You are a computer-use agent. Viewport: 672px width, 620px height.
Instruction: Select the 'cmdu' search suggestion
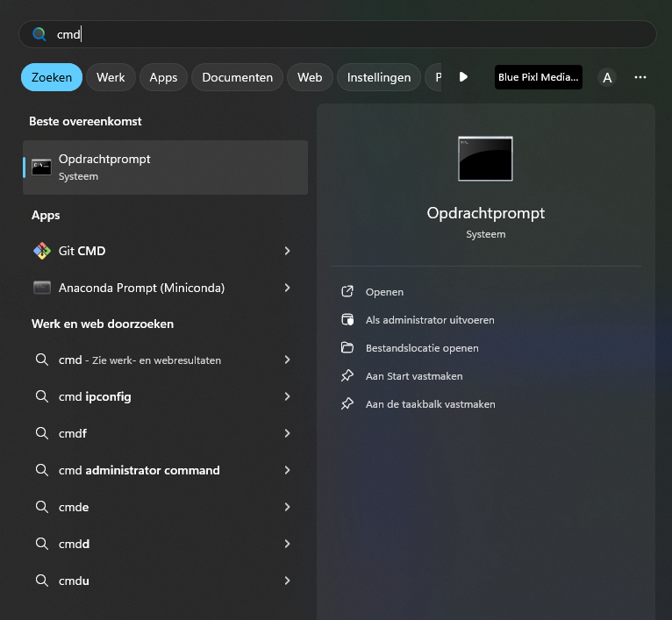coord(166,581)
